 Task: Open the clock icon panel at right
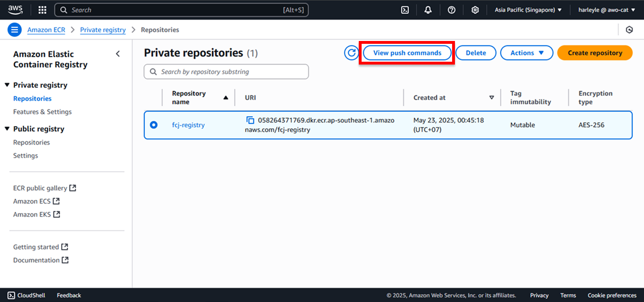pos(629,30)
